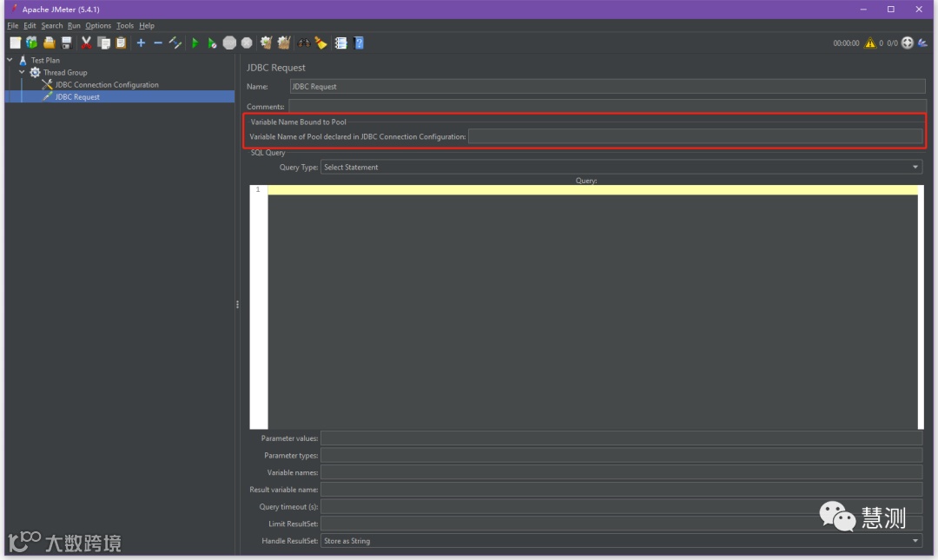Click the remote engines globe icon
This screenshot has width=938, height=560.
point(908,43)
